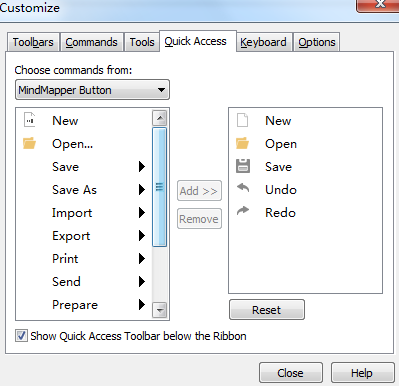Click the Reset button
Image resolution: width=399 pixels, height=386 pixels.
[267, 310]
